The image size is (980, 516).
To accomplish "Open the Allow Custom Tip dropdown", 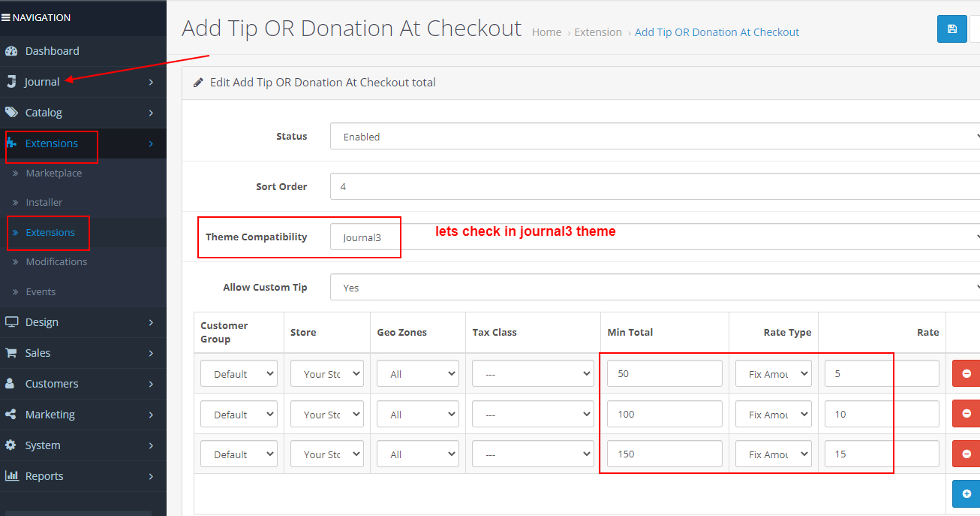I will (x=653, y=287).
